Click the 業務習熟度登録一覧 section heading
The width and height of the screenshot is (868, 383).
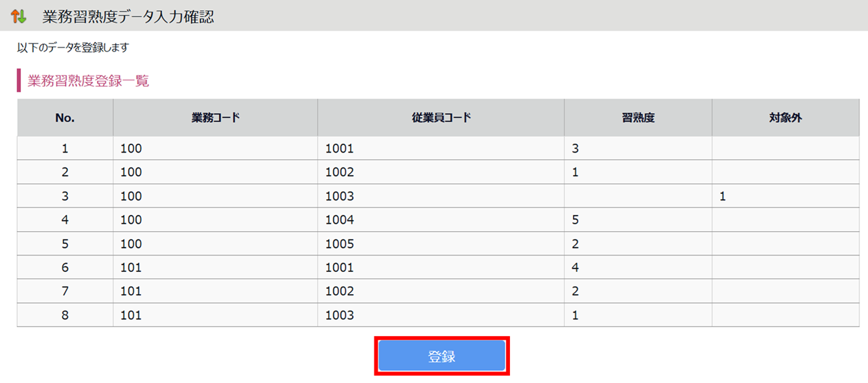point(88,81)
